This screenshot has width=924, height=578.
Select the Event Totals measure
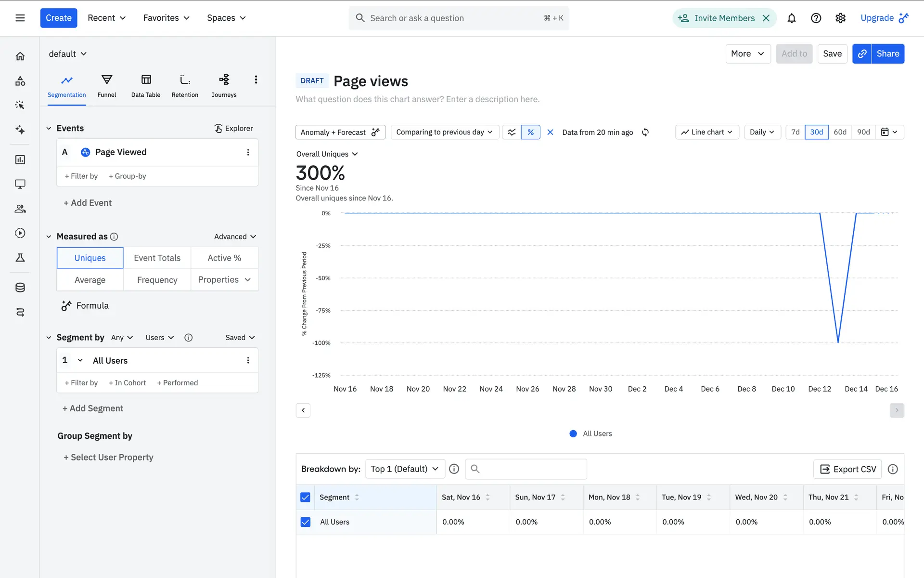pyautogui.click(x=157, y=258)
